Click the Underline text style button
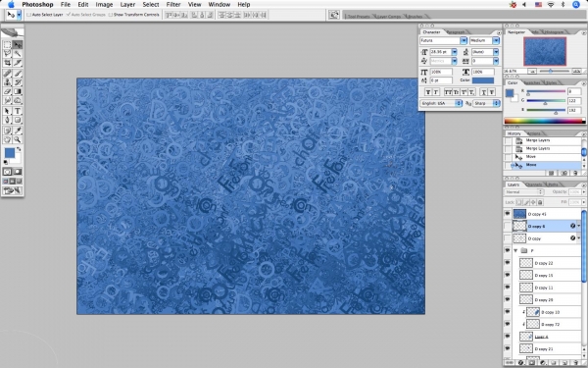 tap(484, 92)
